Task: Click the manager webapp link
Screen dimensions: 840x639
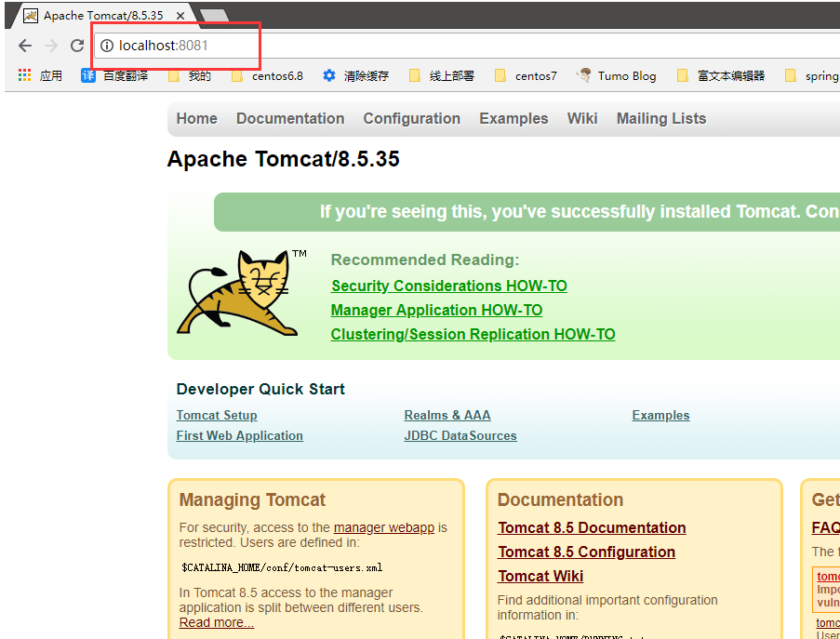Action: (383, 527)
